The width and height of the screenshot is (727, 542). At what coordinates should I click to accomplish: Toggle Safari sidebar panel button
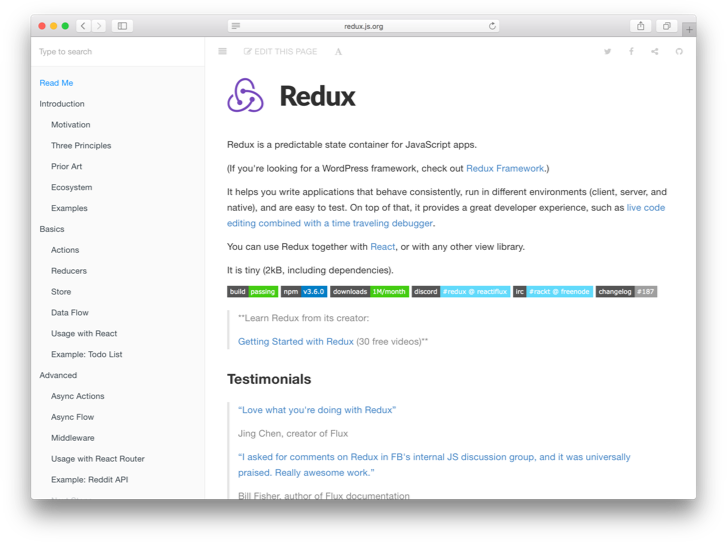pyautogui.click(x=122, y=26)
